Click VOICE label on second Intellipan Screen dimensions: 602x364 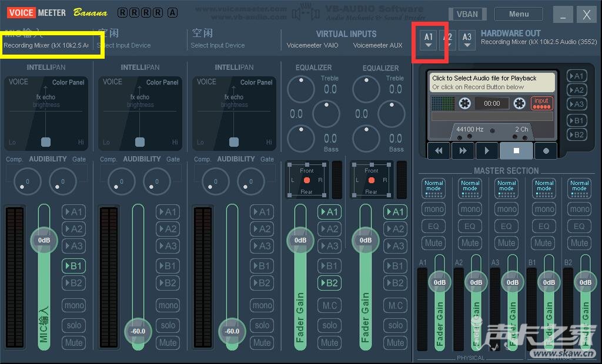click(112, 82)
